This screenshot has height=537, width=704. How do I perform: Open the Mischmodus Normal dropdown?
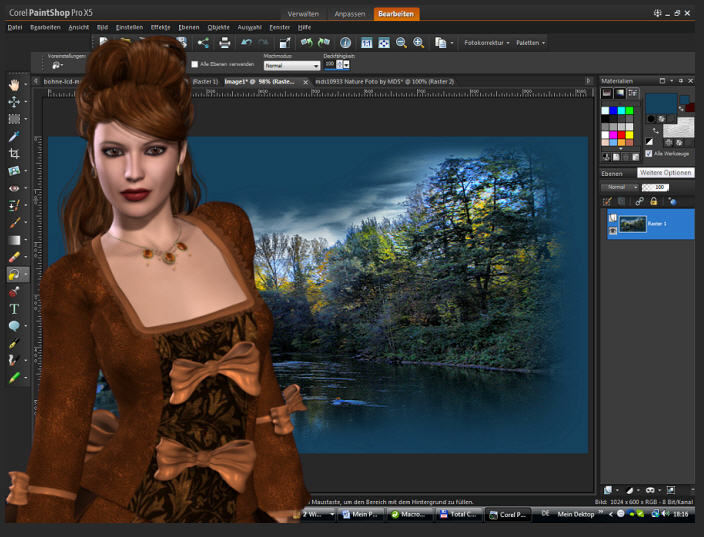click(x=290, y=65)
